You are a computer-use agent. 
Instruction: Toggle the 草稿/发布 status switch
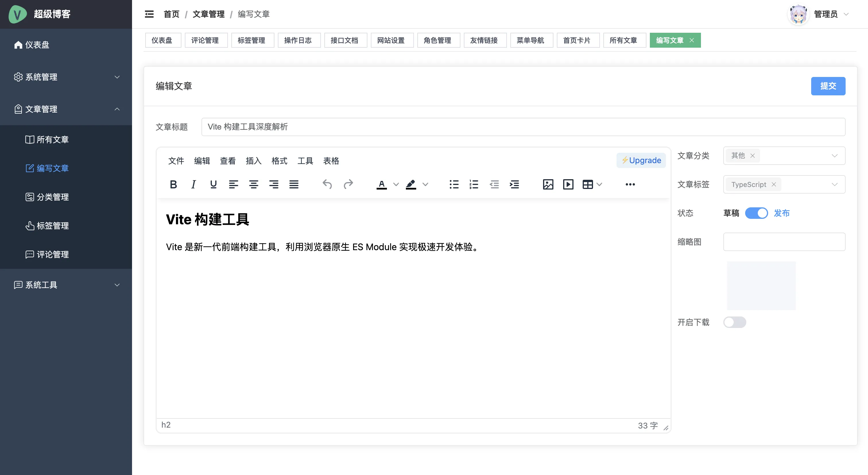click(756, 213)
